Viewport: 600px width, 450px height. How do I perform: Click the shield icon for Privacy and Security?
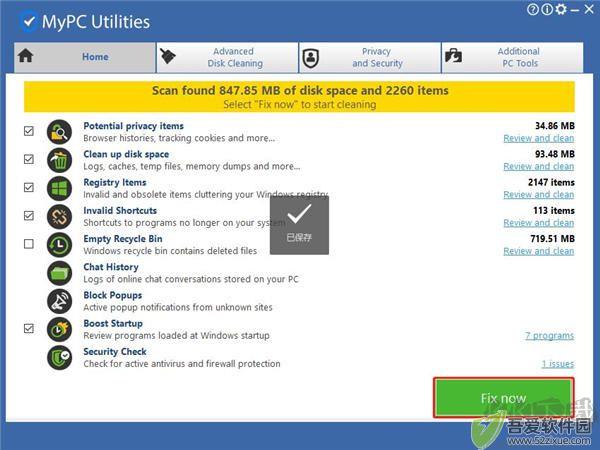[x=310, y=58]
